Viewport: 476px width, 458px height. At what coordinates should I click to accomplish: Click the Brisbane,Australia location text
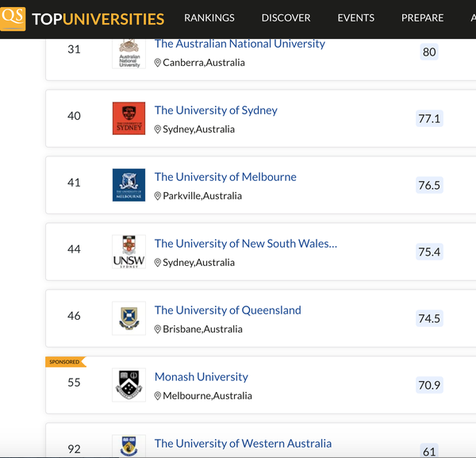202,329
